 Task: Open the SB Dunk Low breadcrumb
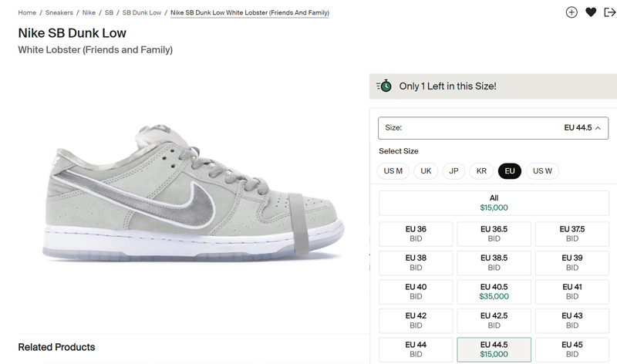tap(142, 13)
